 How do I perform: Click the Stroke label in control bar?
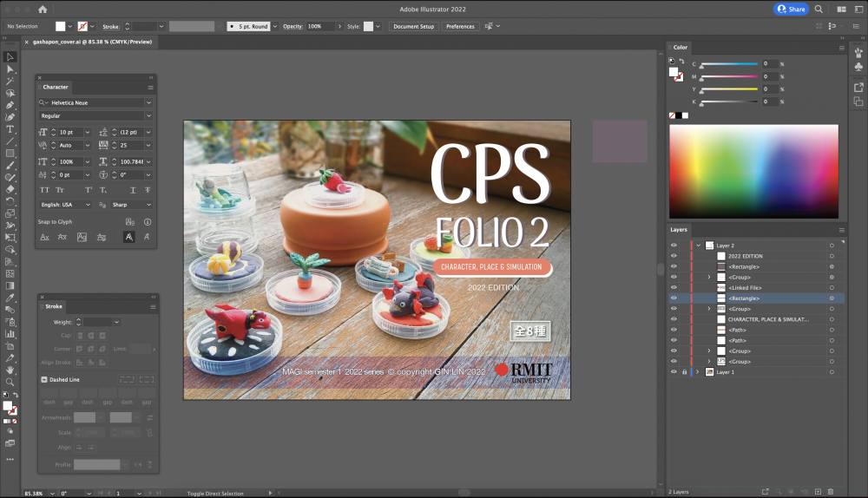(x=111, y=27)
